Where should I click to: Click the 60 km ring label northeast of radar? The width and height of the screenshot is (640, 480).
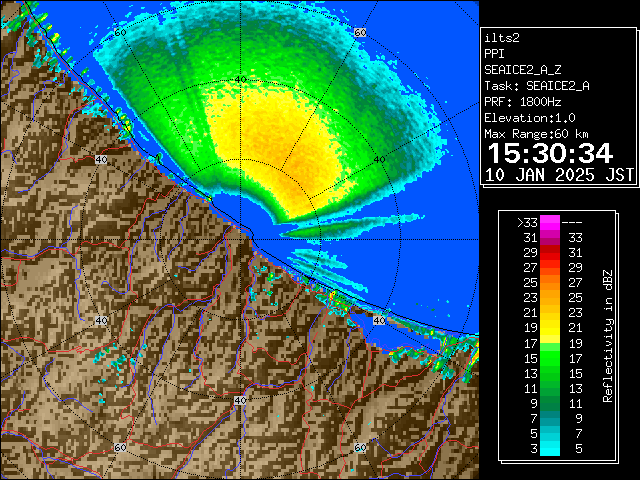pyautogui.click(x=360, y=32)
